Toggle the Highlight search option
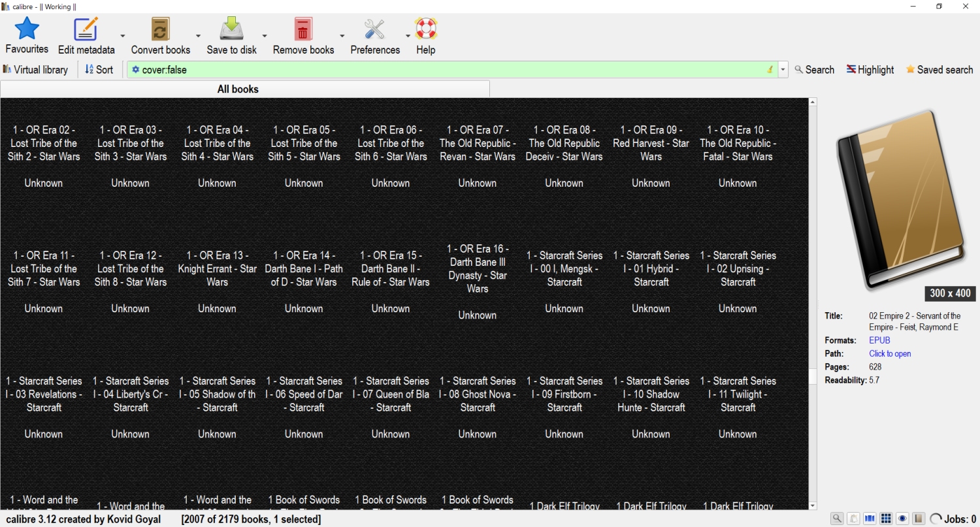Viewport: 980px width, 527px height. pos(870,69)
